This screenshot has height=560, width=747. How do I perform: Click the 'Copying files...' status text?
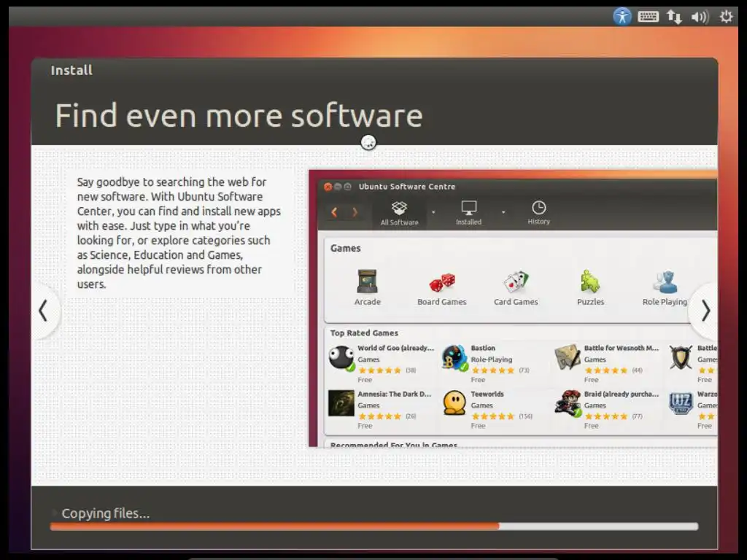105,513
